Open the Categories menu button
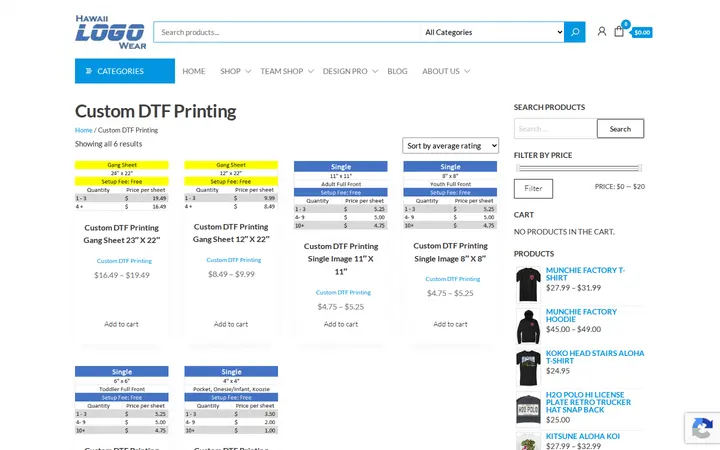Image resolution: width=720 pixels, height=450 pixels. tap(125, 71)
